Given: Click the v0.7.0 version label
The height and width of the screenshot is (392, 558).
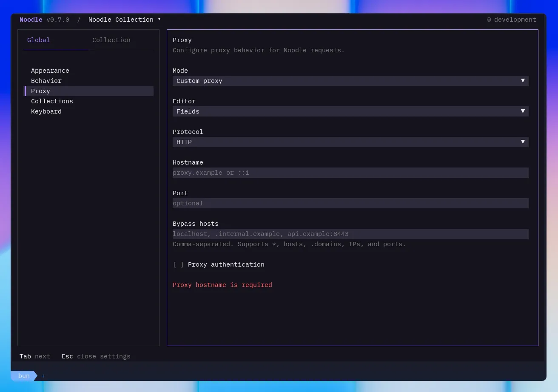Looking at the screenshot, I should pyautogui.click(x=58, y=20).
